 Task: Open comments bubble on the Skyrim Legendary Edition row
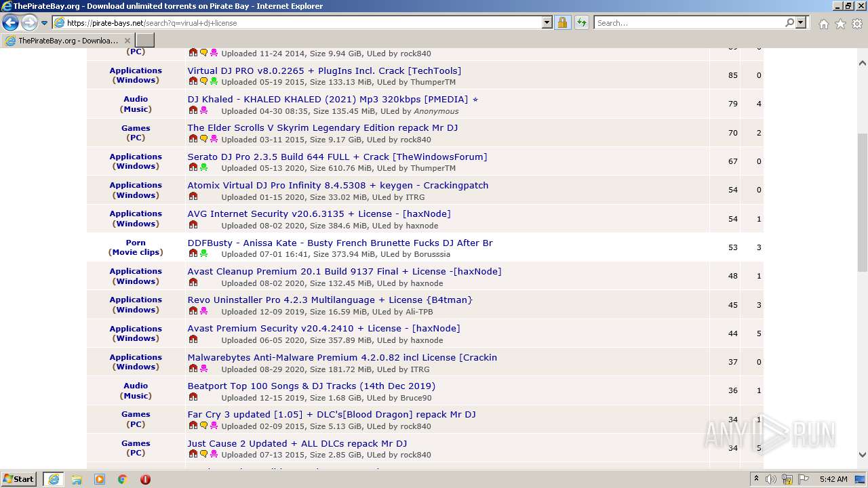point(203,139)
